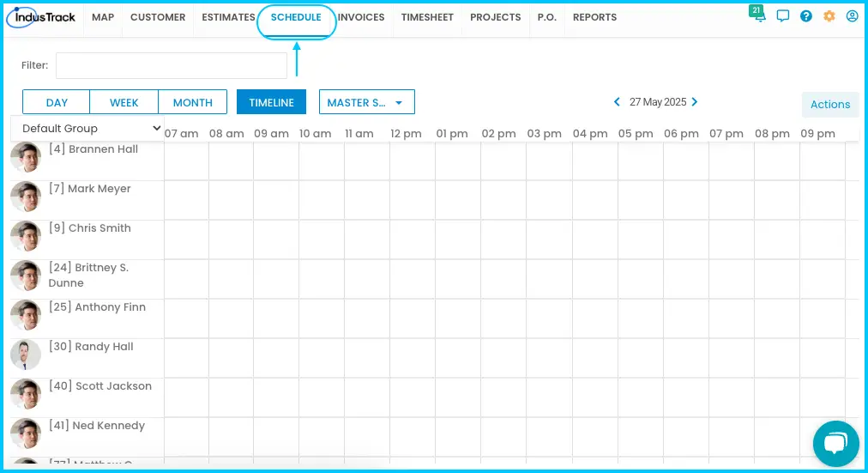The image size is (868, 473).
Task: Select the TIMELINE view
Action: pos(271,102)
